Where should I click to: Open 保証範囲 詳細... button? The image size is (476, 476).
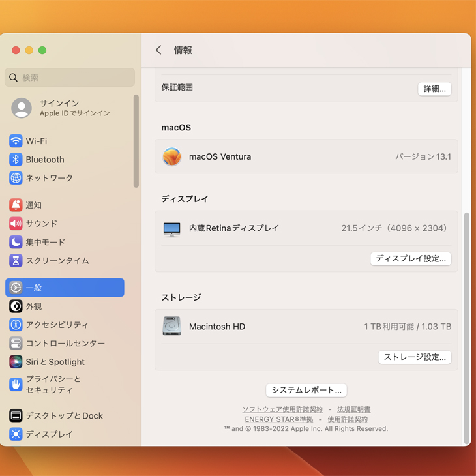[434, 89]
